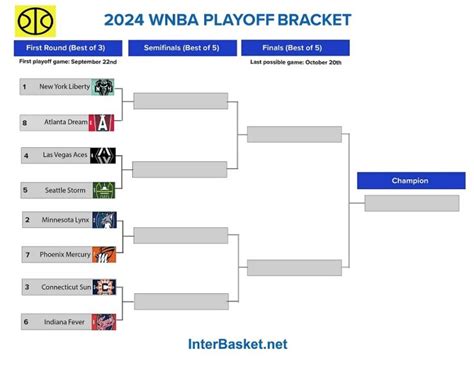Image resolution: width=474 pixels, height=366 pixels.
Task: Select the Seattle Storm team logo
Action: pos(104,190)
